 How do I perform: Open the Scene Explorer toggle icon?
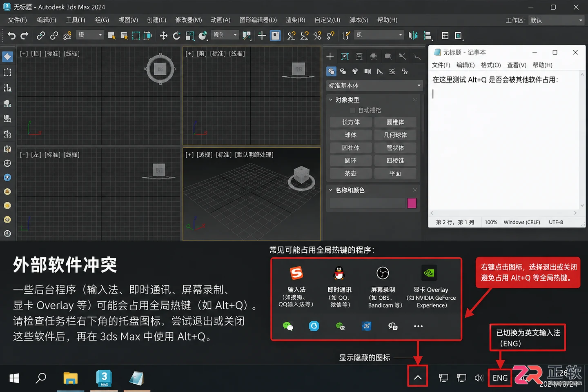point(445,36)
